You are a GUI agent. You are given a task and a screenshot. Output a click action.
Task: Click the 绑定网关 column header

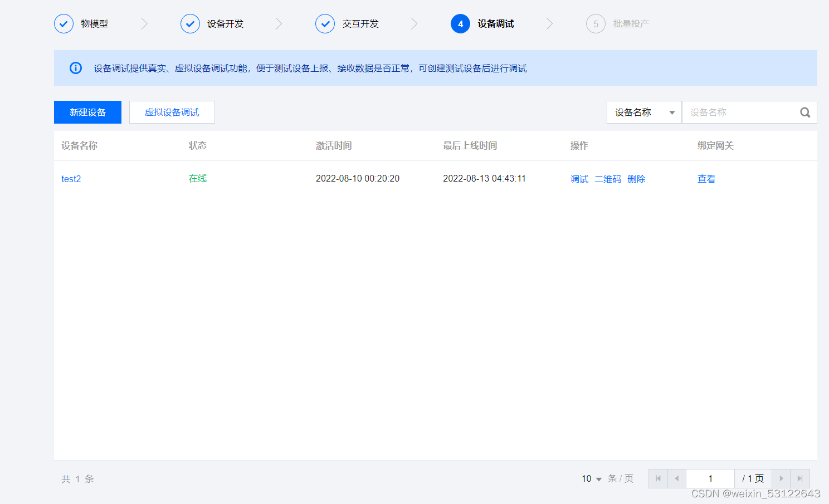point(715,145)
